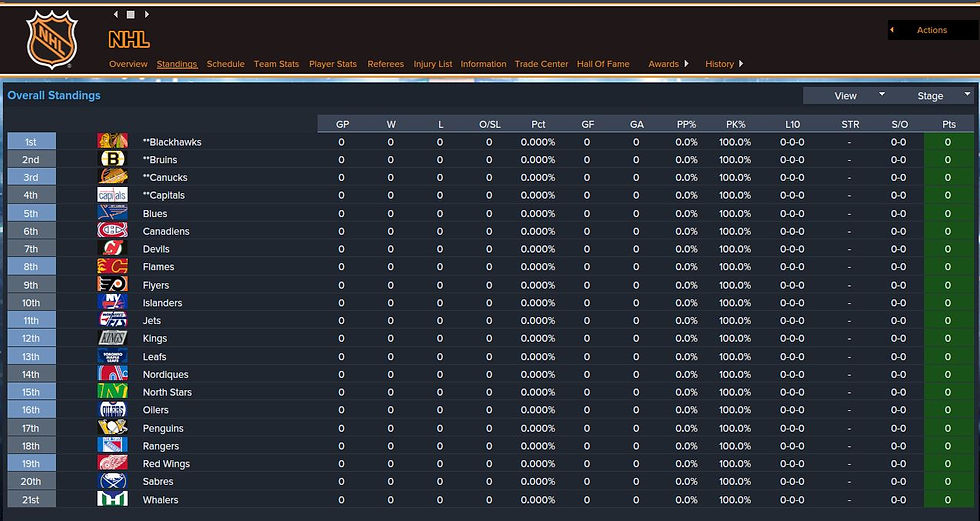The width and height of the screenshot is (980, 521).
Task: Expand the History submenu
Action: tap(724, 64)
